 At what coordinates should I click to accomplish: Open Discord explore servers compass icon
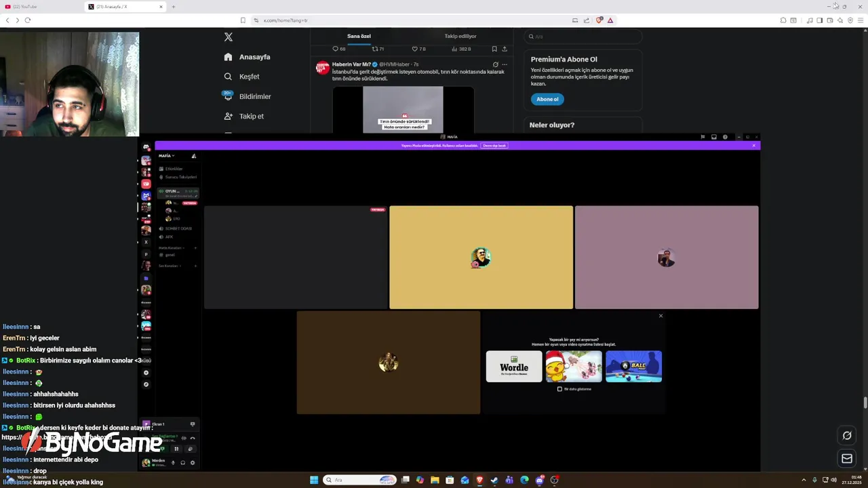146,384
